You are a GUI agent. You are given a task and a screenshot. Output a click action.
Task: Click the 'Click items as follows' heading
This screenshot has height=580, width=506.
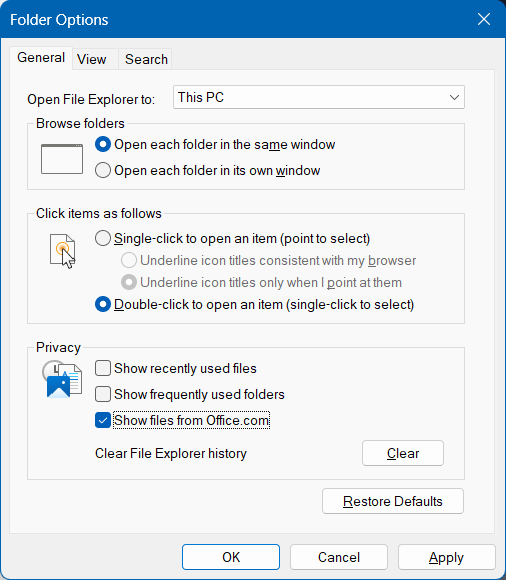click(x=99, y=213)
